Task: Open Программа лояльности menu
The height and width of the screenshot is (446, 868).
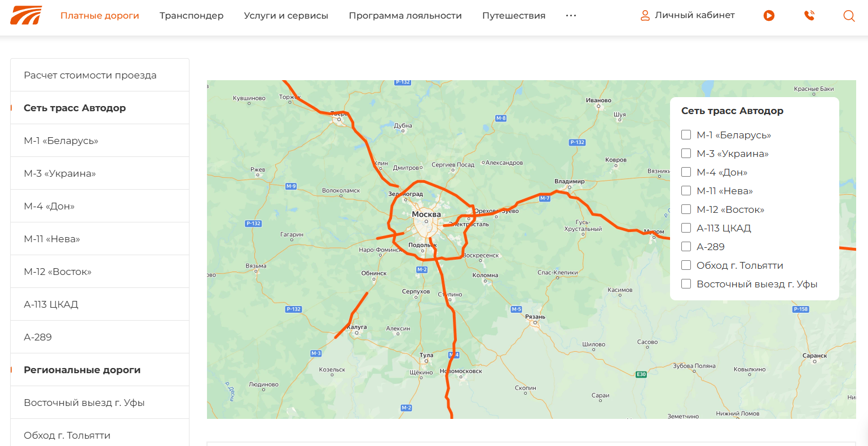Action: coord(405,16)
